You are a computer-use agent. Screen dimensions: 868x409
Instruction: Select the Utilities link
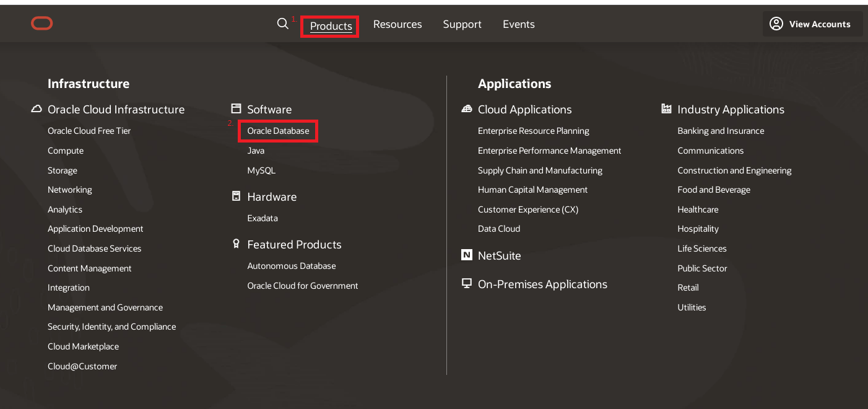pyautogui.click(x=692, y=307)
